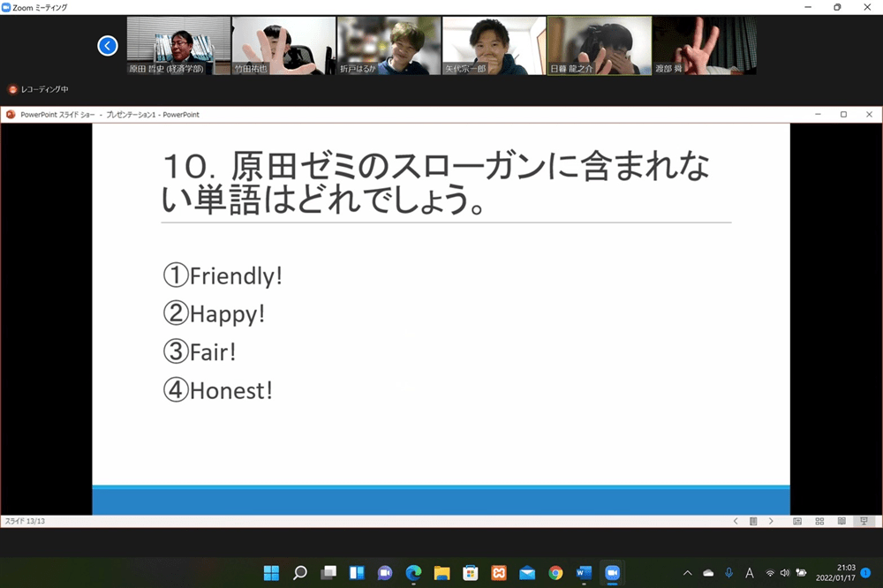Advance to next slide using status bar arrow
883x588 pixels.
pyautogui.click(x=771, y=521)
